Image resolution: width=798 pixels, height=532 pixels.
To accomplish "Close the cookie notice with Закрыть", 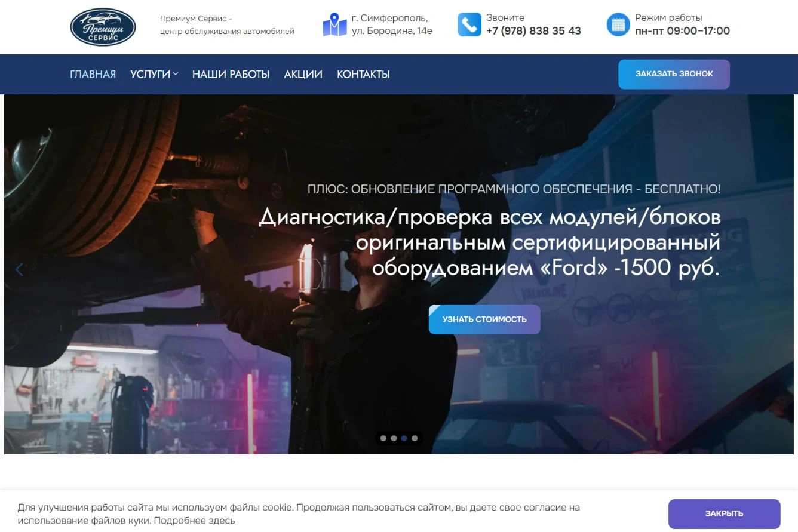I will (724, 513).
